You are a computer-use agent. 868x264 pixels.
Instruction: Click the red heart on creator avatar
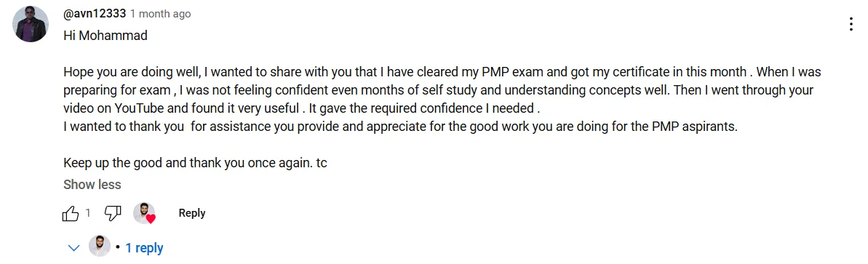tap(151, 219)
